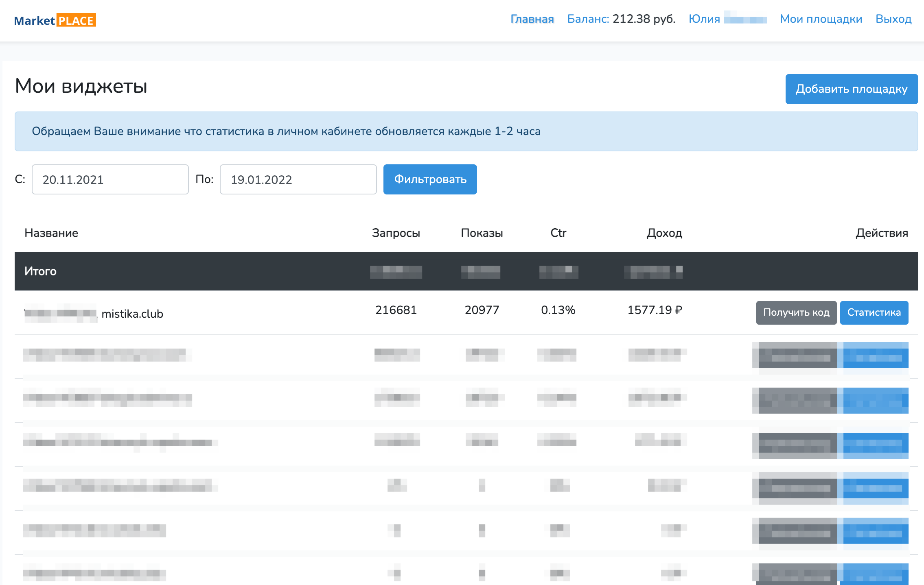Open Статистика for mistika.club widget
The height and width of the screenshot is (585, 924).
point(874,312)
